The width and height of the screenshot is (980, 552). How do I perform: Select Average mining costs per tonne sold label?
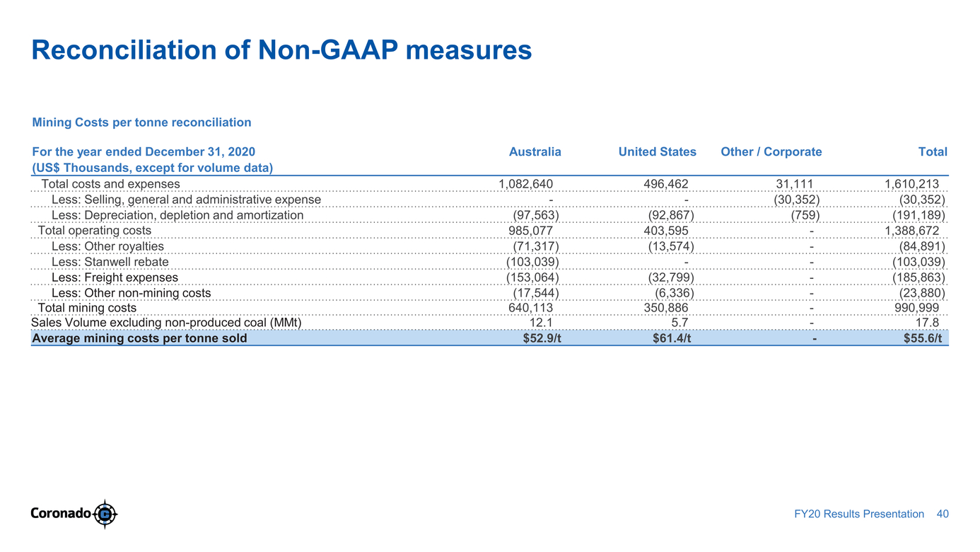pyautogui.click(x=139, y=338)
